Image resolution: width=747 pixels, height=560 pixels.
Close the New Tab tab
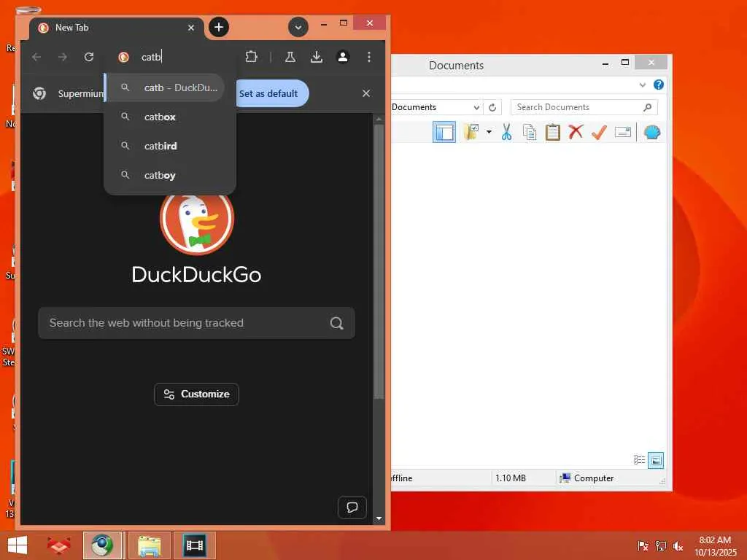[x=191, y=28]
